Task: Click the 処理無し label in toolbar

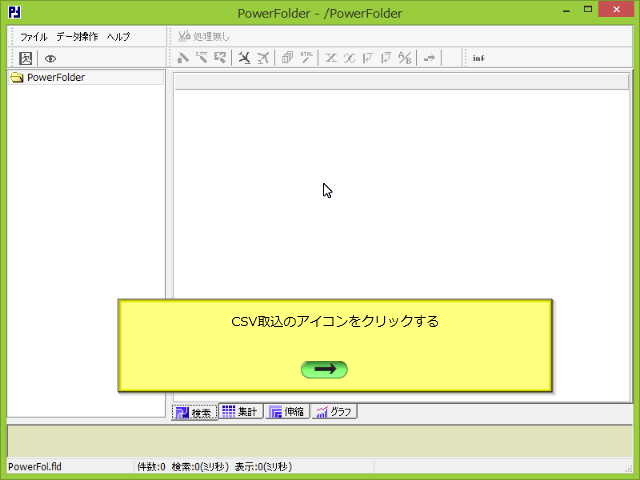Action: point(211,37)
